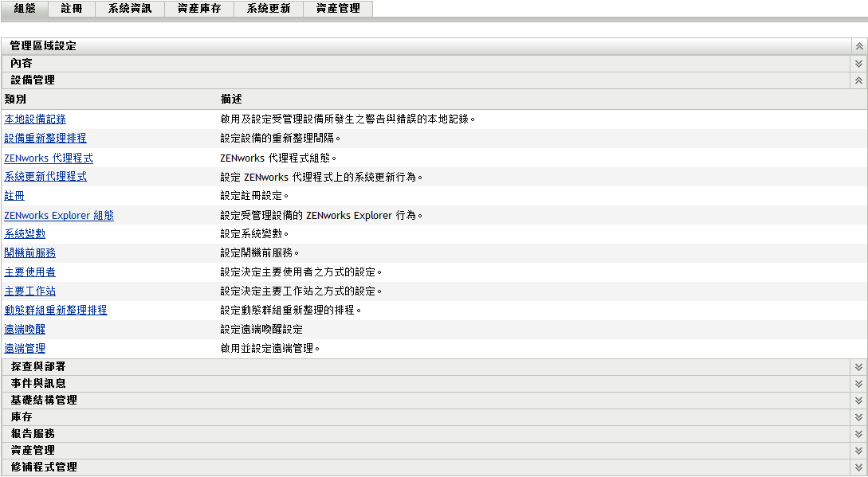
Task: Open ZENworks Explorer 組態 settings
Action: pos(57,214)
